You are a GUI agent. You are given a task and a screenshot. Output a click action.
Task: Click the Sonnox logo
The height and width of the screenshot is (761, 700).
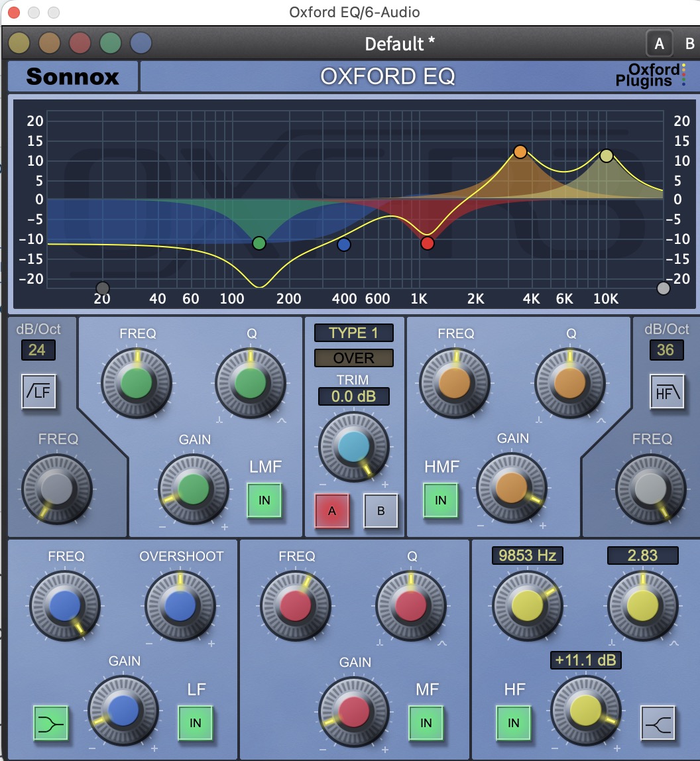pyautogui.click(x=73, y=76)
